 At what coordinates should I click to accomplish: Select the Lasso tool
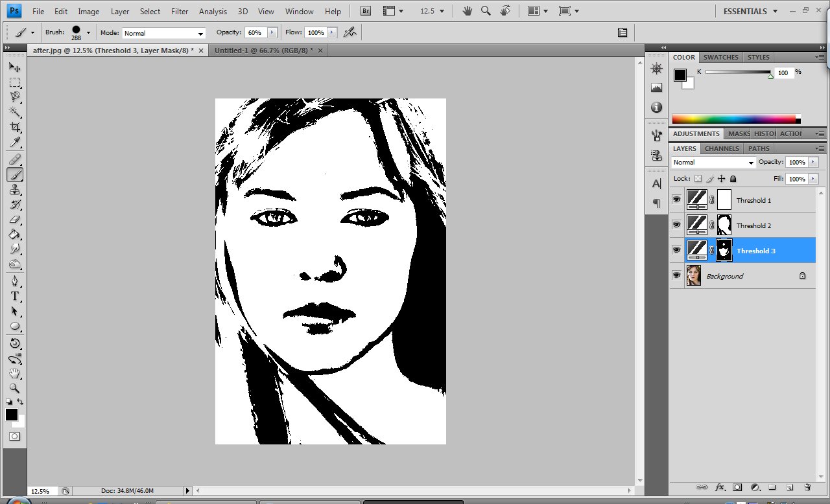coord(14,97)
